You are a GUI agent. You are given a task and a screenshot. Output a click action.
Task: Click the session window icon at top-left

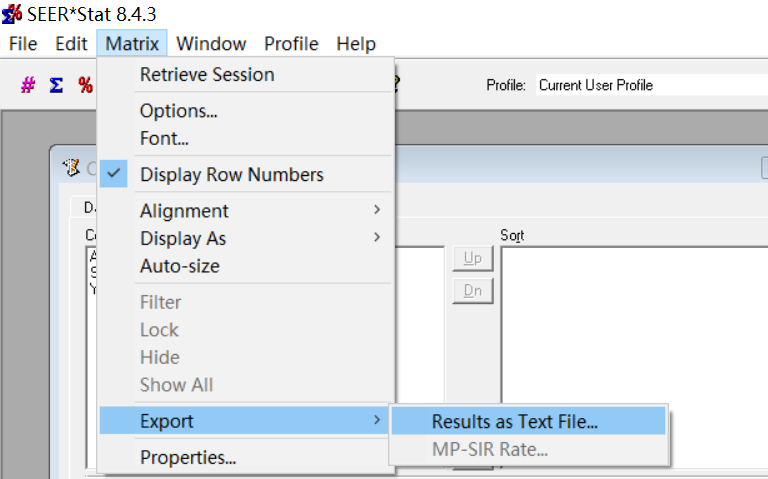tap(71, 168)
